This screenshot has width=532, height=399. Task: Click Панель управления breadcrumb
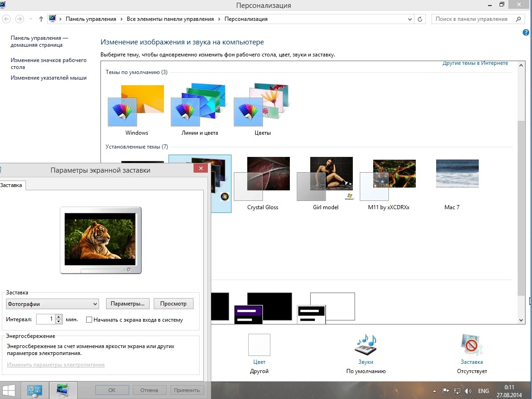pyautogui.click(x=91, y=19)
